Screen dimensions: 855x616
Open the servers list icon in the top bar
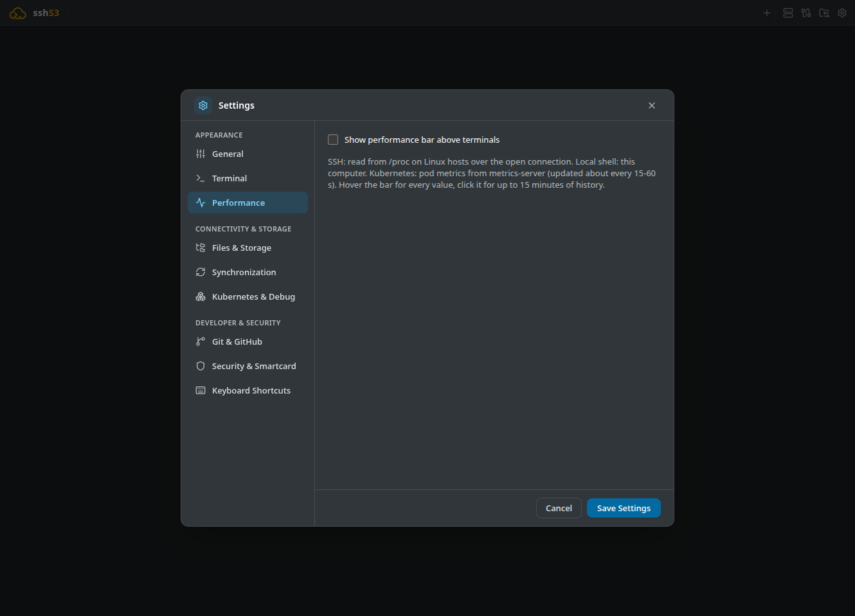point(788,13)
